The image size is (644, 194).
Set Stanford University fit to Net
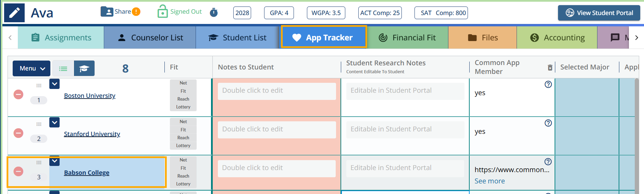183,122
